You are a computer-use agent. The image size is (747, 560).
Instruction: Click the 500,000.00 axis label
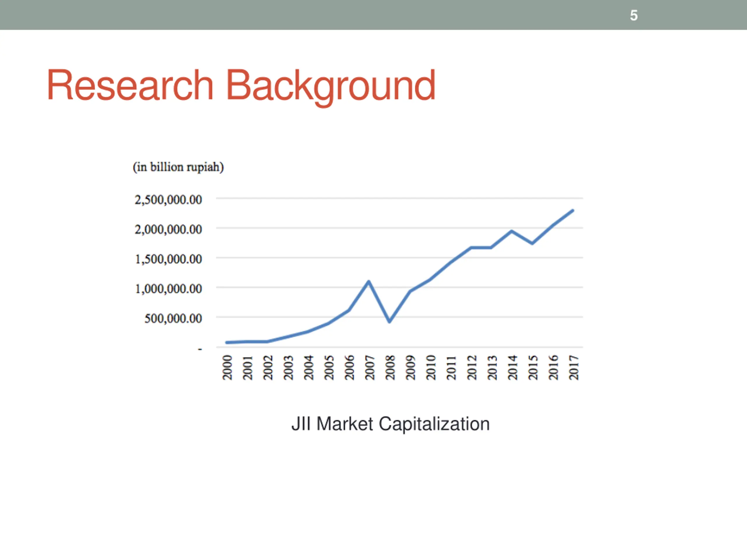tap(173, 319)
